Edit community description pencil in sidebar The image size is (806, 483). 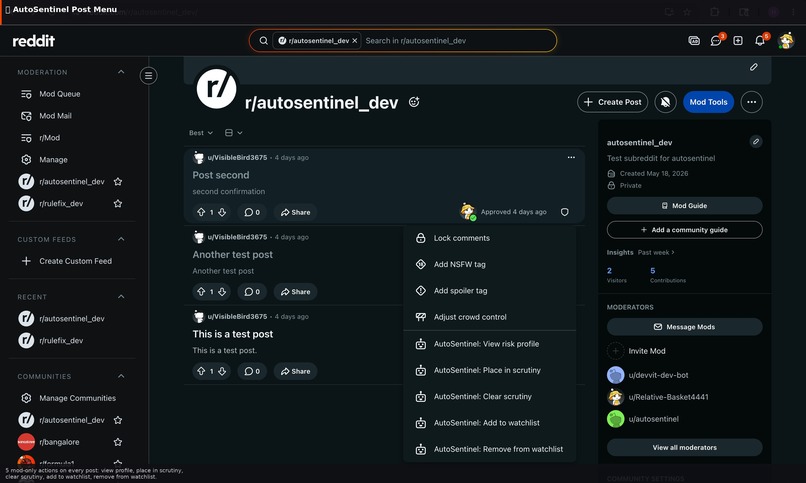click(755, 141)
